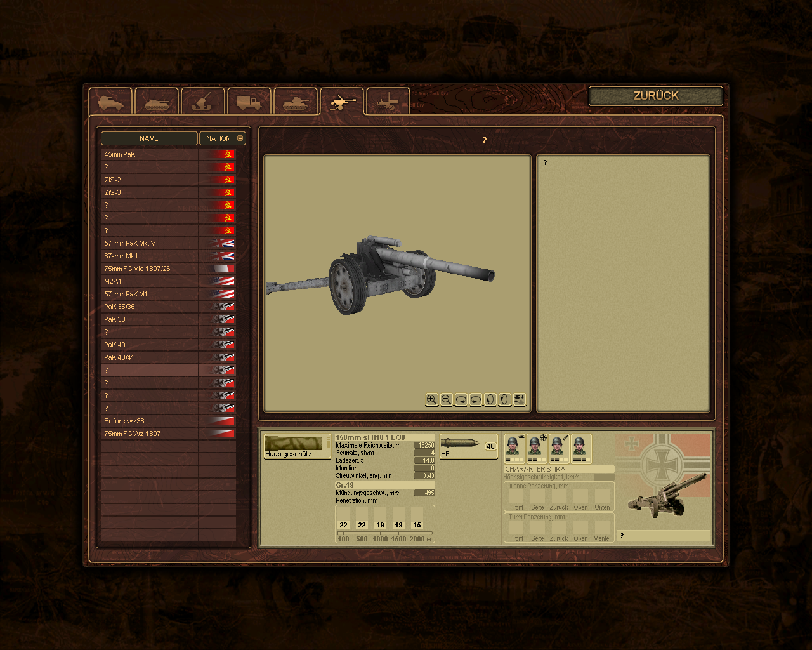
Task: Click the 1000 m mark on penetration scale
Action: click(x=380, y=539)
